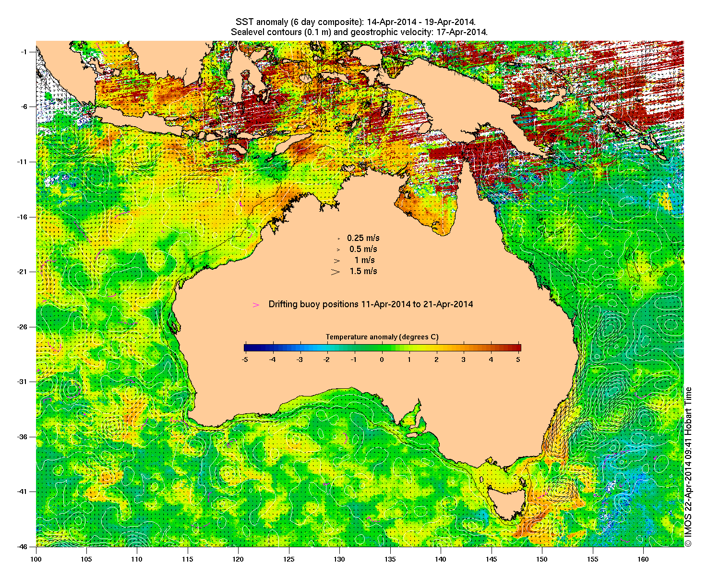This screenshot has height=588, width=720.
Task: Select the 'Sealevel contours (0.1 m)' subtitle line
Action: (x=360, y=32)
